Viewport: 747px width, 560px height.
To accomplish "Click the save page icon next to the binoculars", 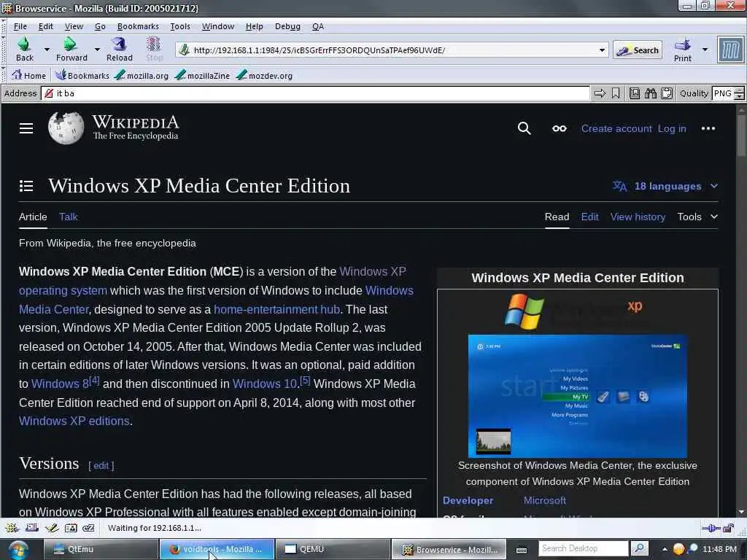I will click(635, 93).
